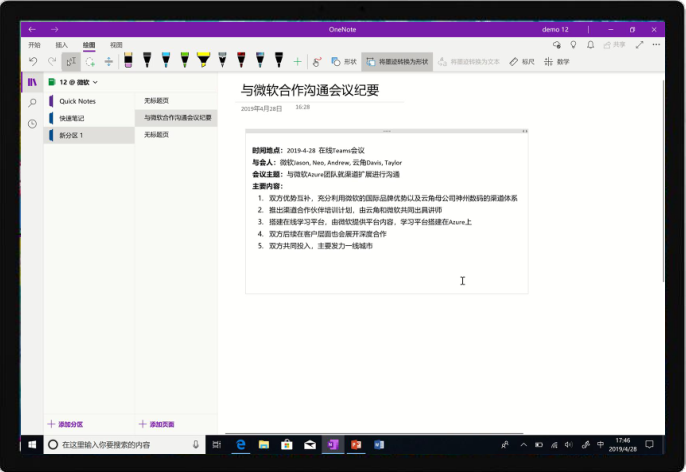Click the Cortana microphone icon
The width and height of the screenshot is (686, 472).
pyautogui.click(x=196, y=444)
